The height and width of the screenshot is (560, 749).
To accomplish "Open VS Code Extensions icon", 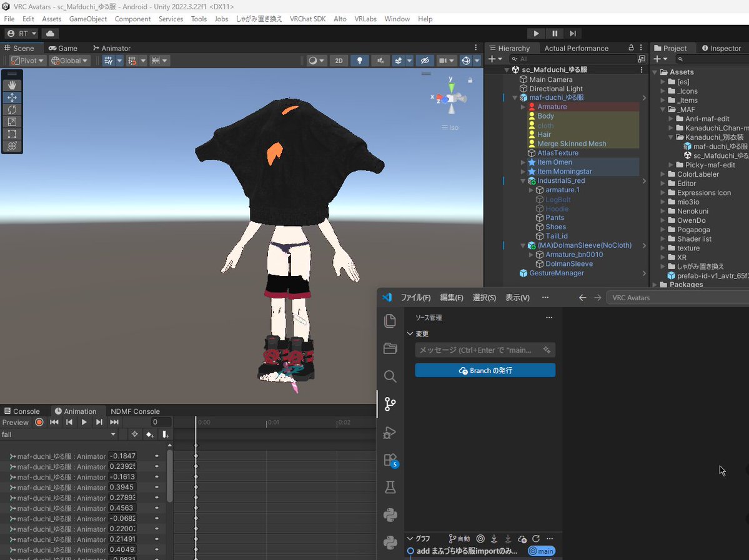I will (390, 459).
